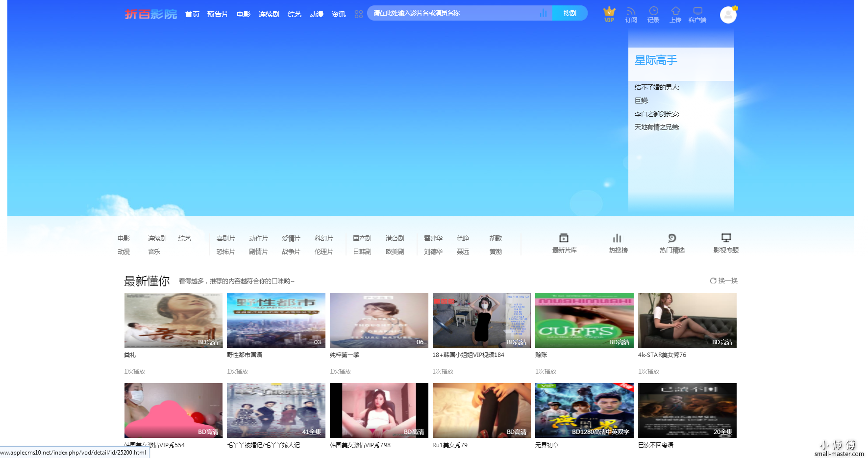868x458 pixels.
Task: Select the 爱情片 romance category
Action: click(291, 238)
